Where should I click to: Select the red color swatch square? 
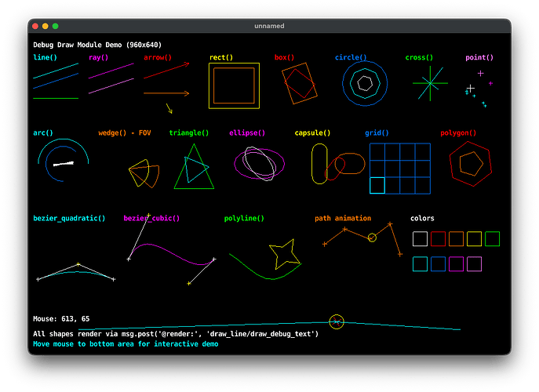(438, 239)
